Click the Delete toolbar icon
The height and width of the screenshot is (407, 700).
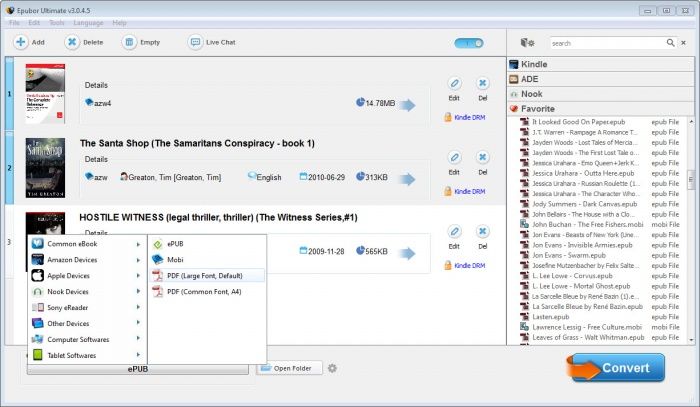(71, 42)
